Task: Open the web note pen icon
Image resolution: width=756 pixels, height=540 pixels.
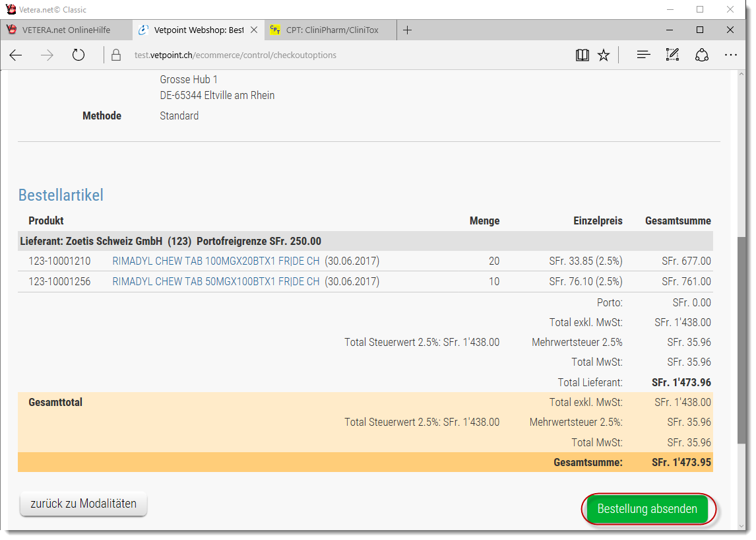Action: click(x=672, y=55)
